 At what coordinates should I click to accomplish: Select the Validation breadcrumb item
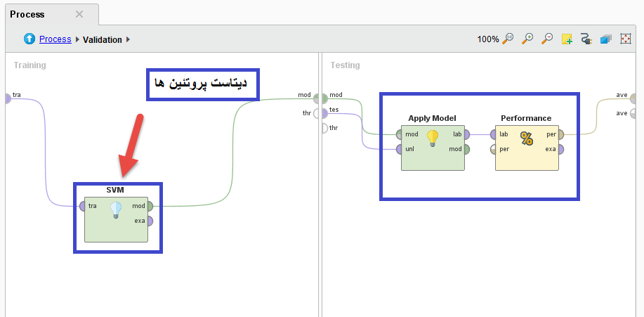(x=102, y=40)
